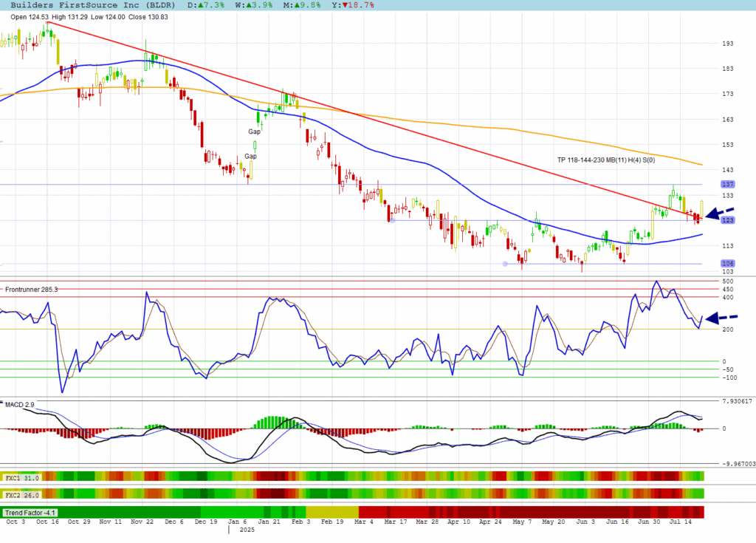Click the 200 Frontrunner axis label
Screen dimensions: 756x543
727,329
